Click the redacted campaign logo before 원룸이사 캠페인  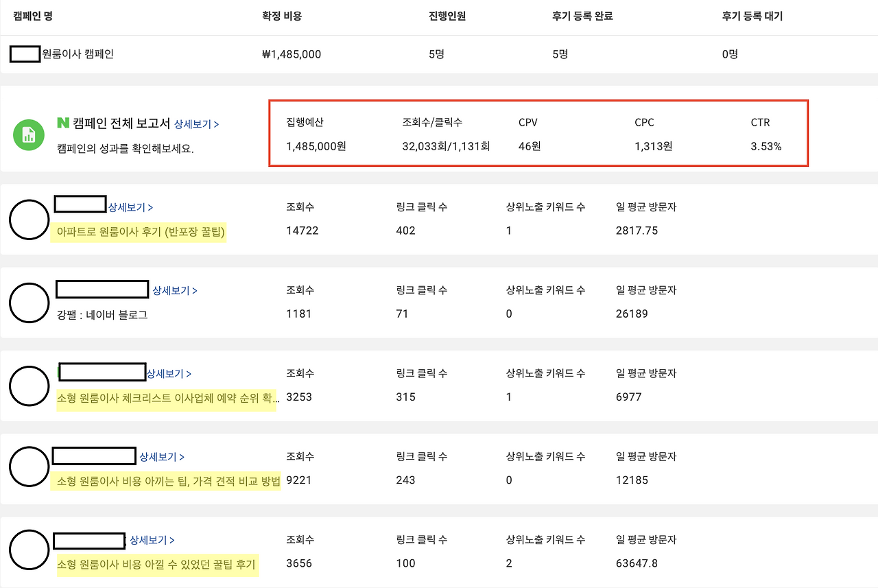pos(25,54)
